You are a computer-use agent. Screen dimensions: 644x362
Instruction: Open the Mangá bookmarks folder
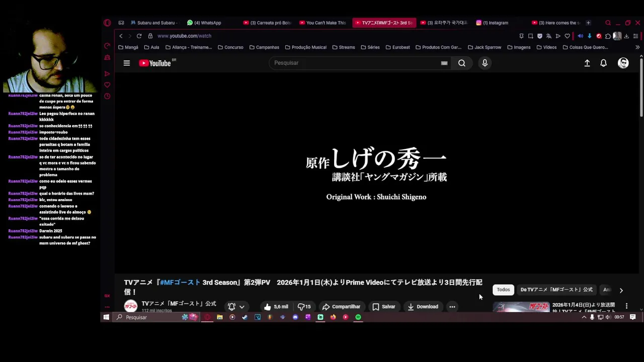tap(128, 47)
